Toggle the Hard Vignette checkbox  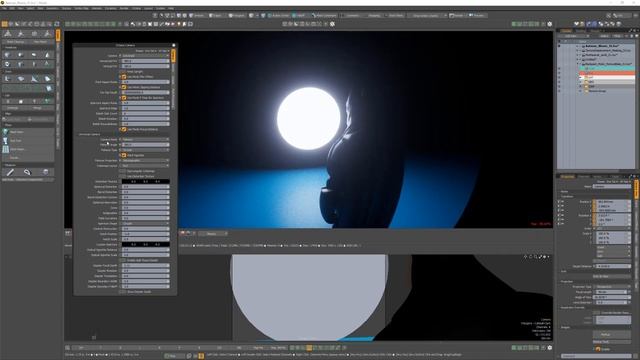pos(124,155)
